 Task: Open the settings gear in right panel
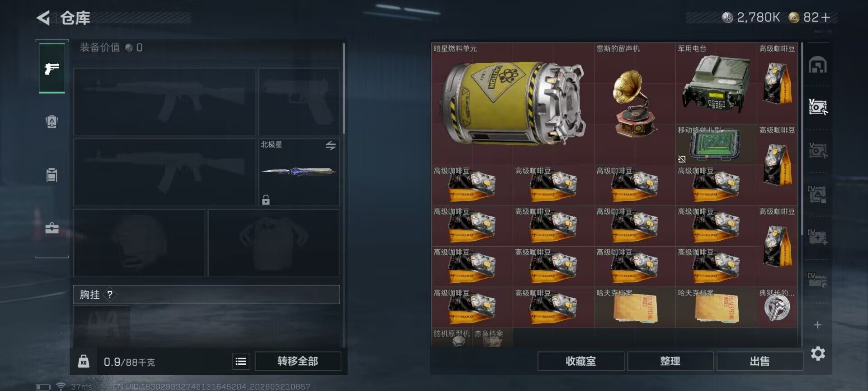click(x=818, y=353)
